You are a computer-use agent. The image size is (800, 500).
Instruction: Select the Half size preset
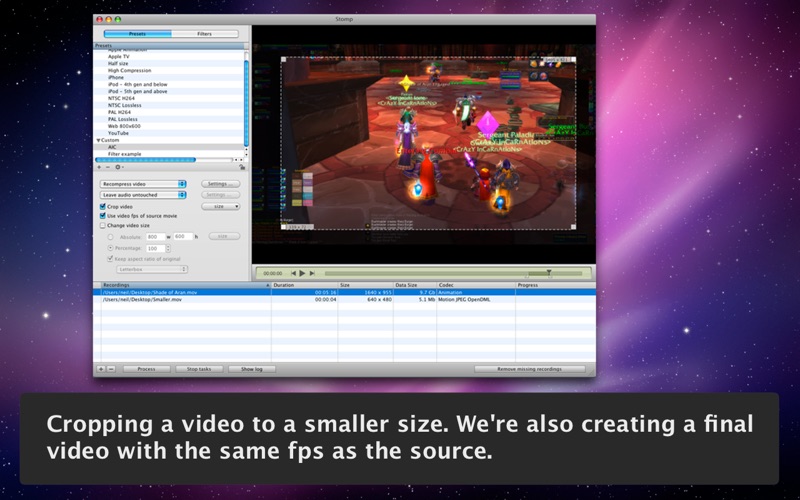118,64
